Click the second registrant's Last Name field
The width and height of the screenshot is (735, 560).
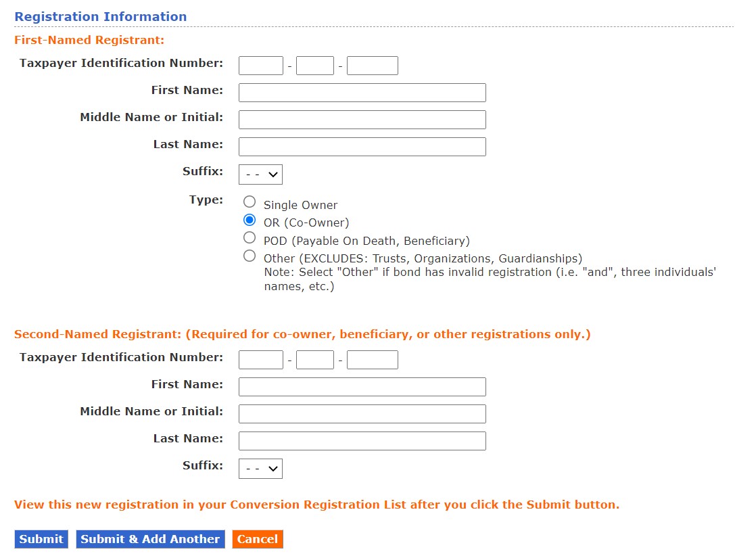click(x=362, y=440)
